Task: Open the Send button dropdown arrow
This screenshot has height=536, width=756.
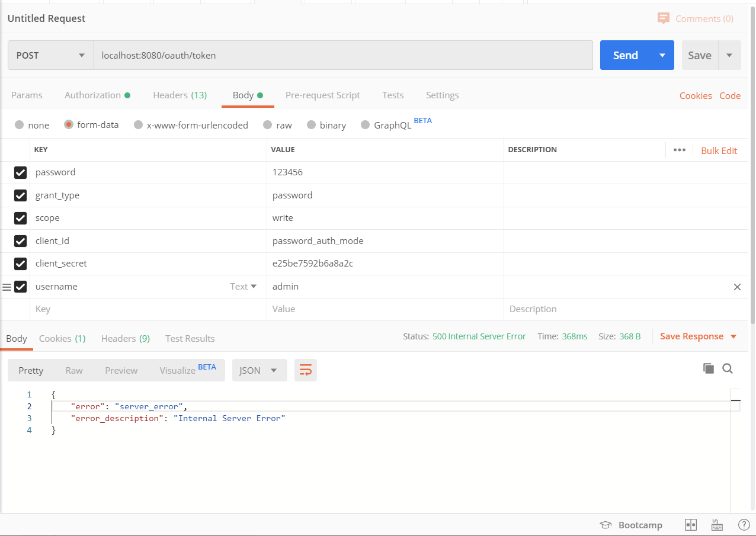Action: click(662, 56)
